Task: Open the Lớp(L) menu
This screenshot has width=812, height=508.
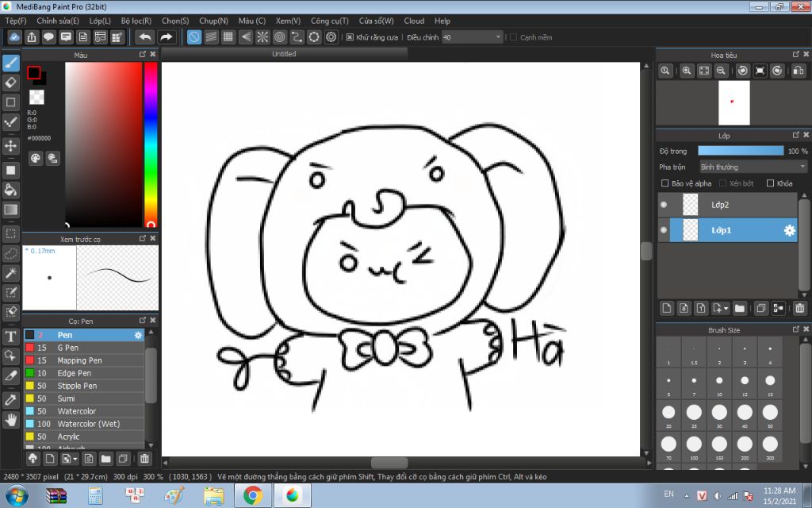Action: 100,21
